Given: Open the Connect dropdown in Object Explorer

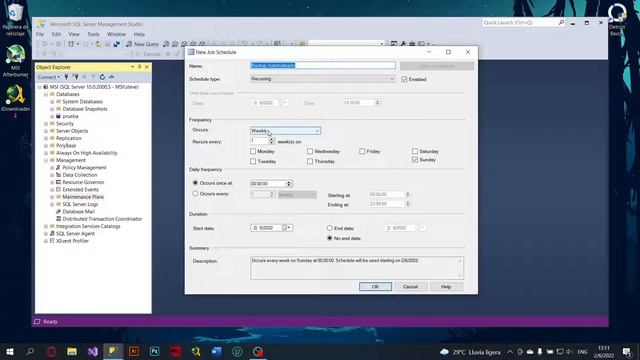Looking at the screenshot, I should pos(49,77).
